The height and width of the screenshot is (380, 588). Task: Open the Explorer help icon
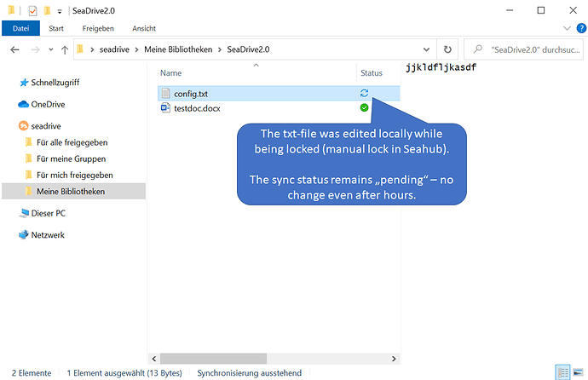point(581,28)
